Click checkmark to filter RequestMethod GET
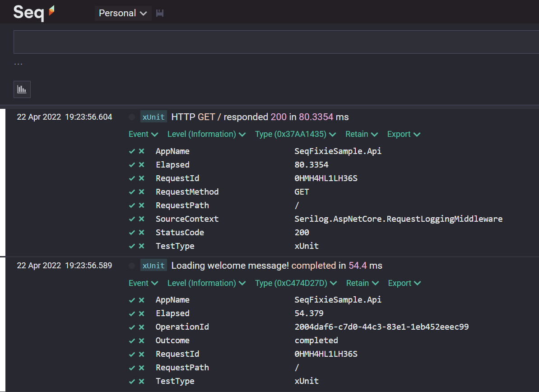This screenshot has height=392, width=539. click(132, 192)
